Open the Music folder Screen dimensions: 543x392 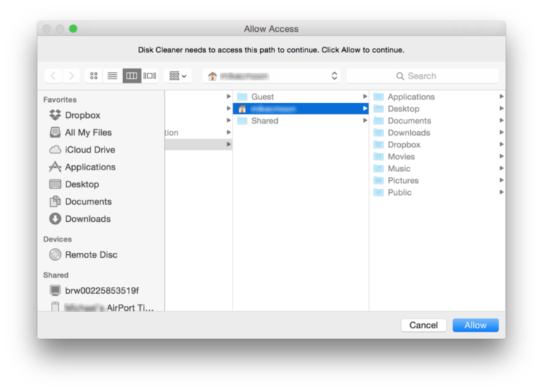tap(437, 168)
